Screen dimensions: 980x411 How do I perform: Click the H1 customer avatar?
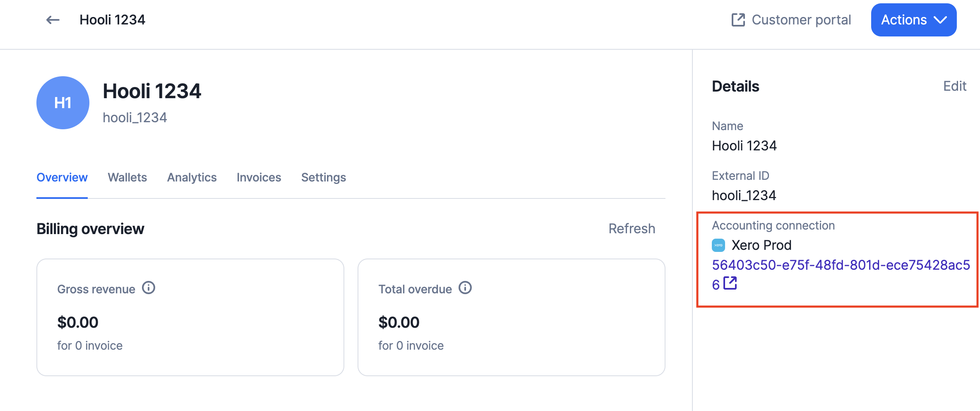[63, 103]
